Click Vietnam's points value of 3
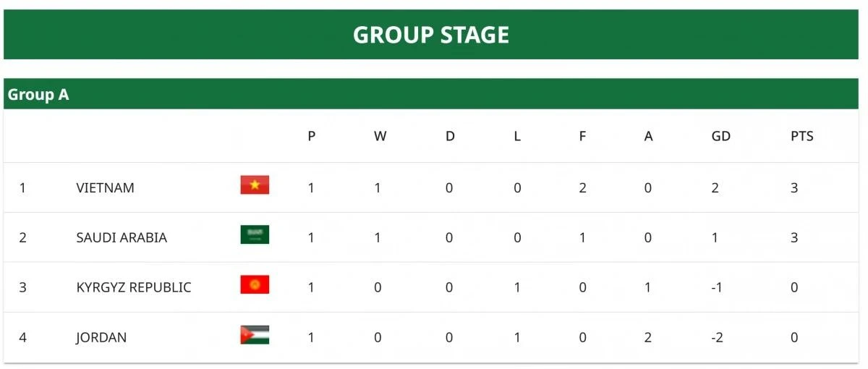The width and height of the screenshot is (868, 369). 794,187
